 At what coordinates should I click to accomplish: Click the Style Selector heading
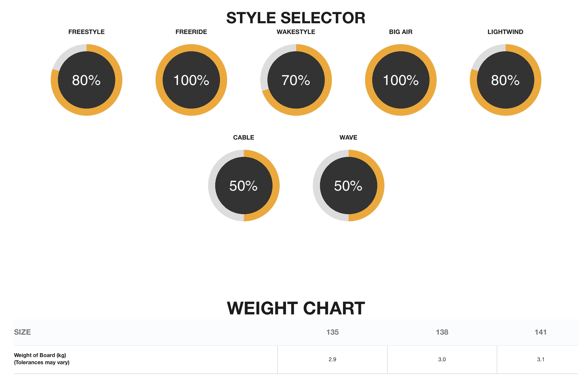(296, 18)
